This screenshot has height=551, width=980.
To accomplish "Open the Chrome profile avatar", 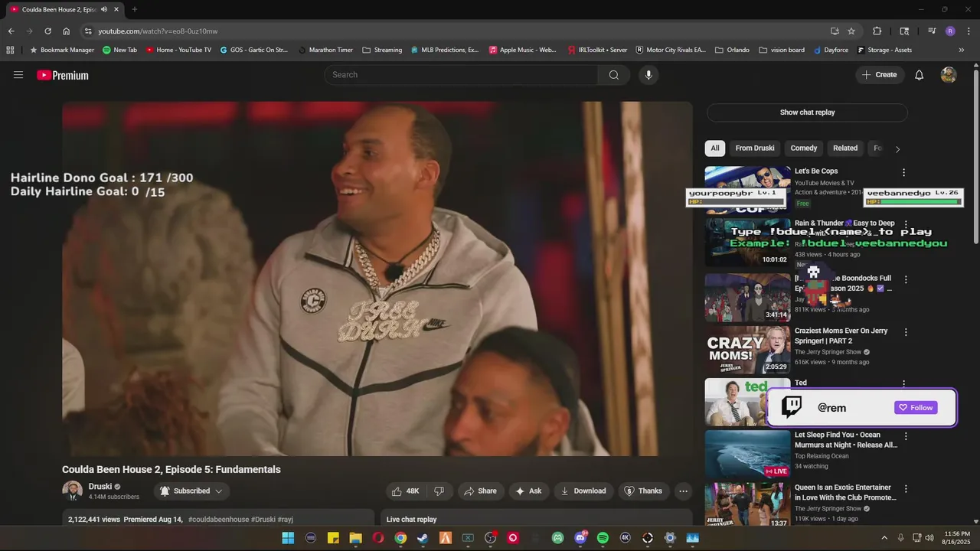I will [x=950, y=31].
